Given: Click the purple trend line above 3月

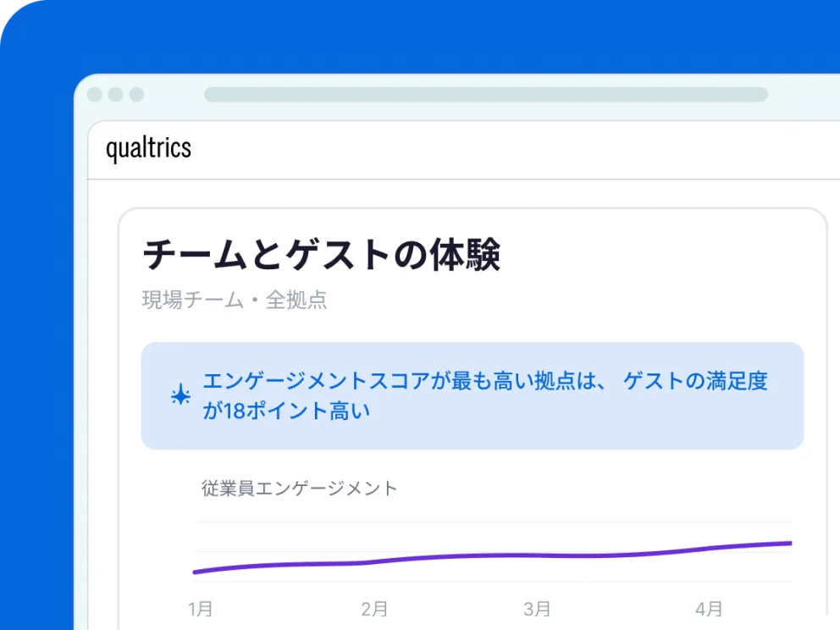Looking at the screenshot, I should (538, 555).
